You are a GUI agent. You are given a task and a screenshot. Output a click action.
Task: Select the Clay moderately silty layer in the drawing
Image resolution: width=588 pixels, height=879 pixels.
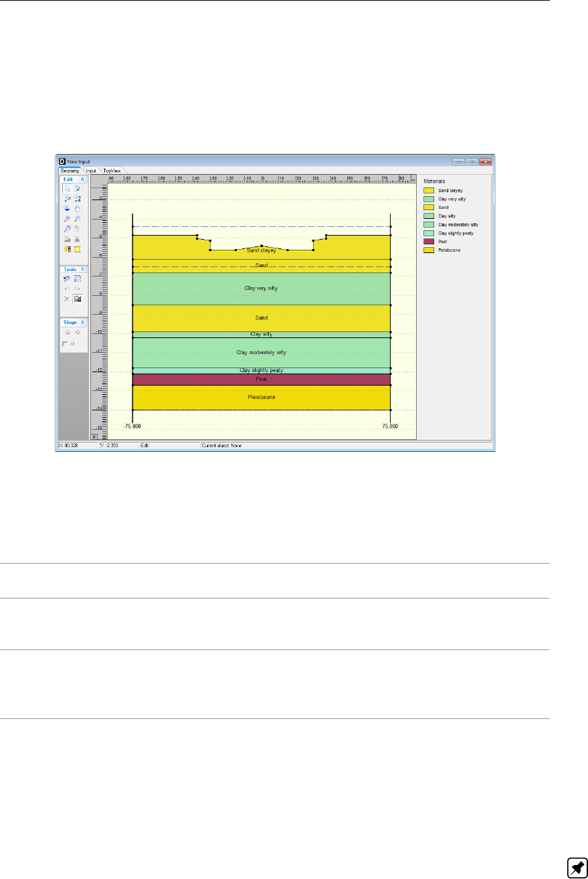pyautogui.click(x=261, y=352)
